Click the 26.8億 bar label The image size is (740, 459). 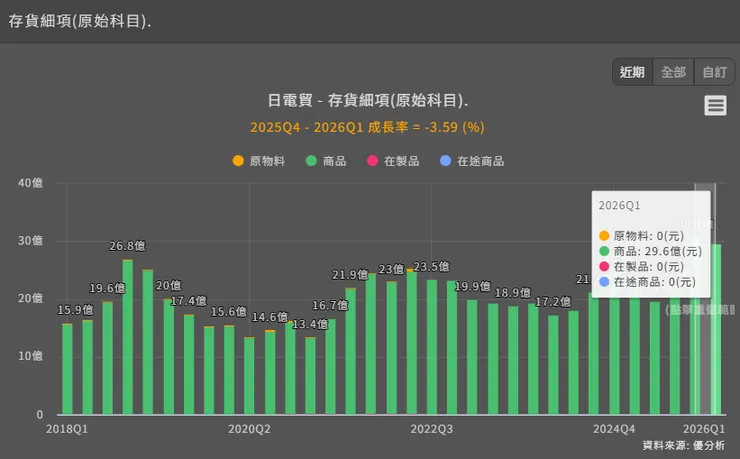[x=127, y=246]
